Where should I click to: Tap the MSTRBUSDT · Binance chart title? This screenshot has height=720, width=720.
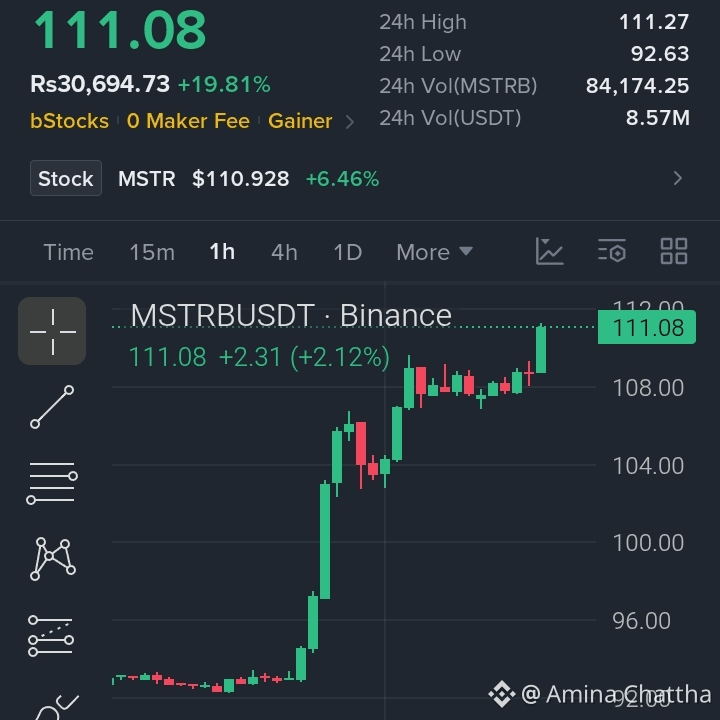(291, 315)
